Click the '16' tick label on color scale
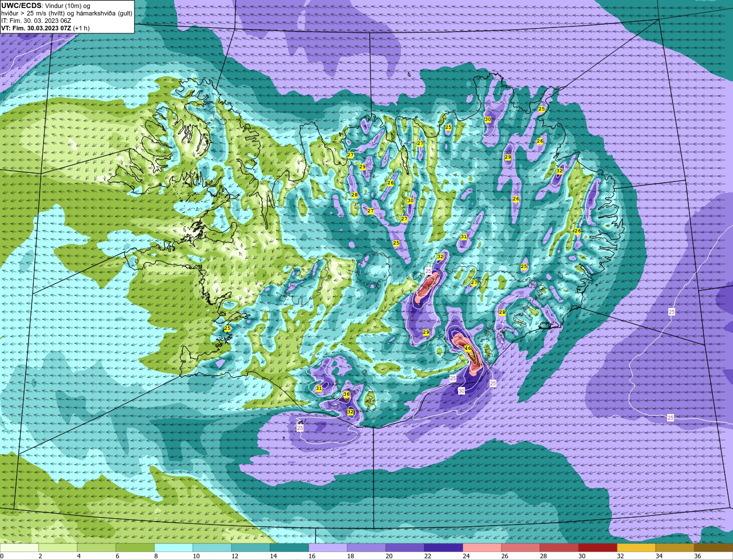The image size is (733, 560). 312,556
